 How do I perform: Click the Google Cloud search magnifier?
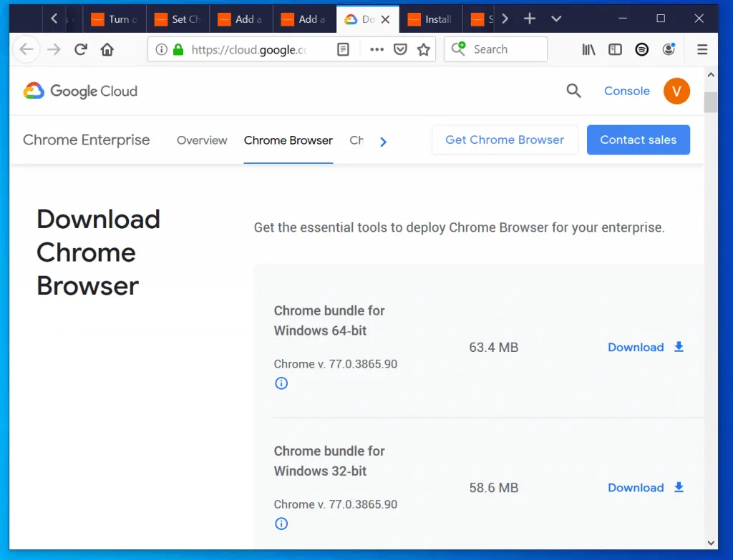[573, 91]
